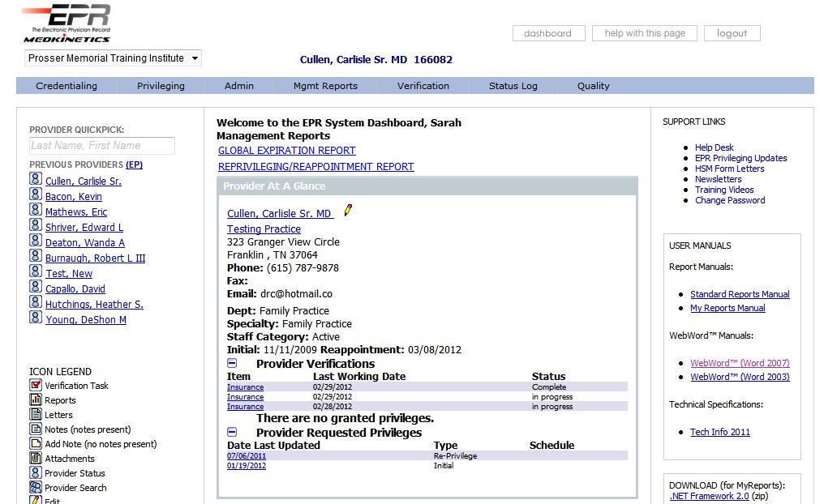Click provider status icon beside Burnaugh, Robert L III
This screenshot has width=824, height=504.
35,256
